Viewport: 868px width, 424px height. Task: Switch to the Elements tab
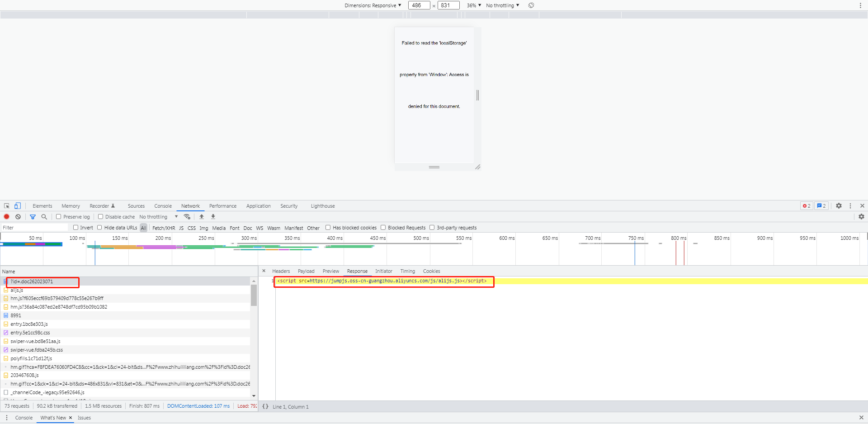[x=42, y=206]
